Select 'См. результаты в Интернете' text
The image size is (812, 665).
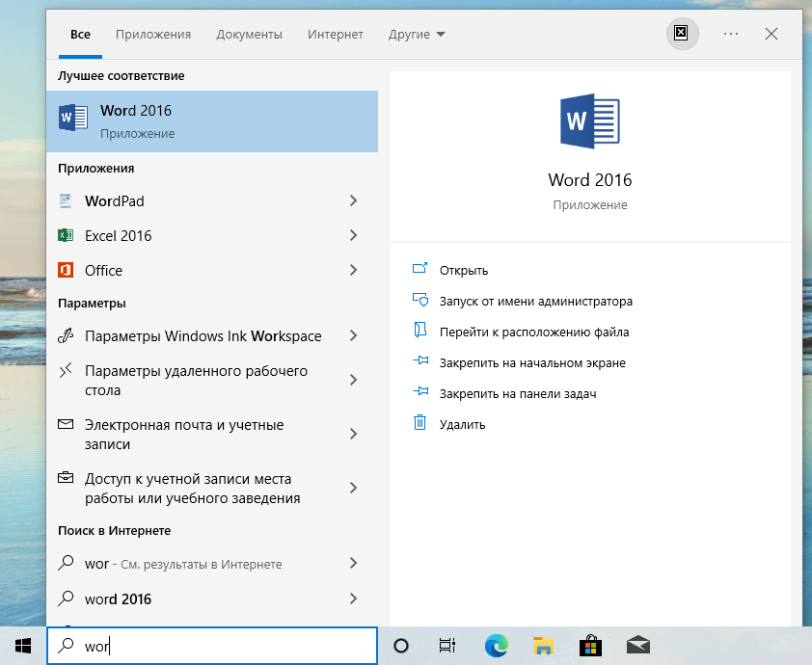[x=201, y=565]
